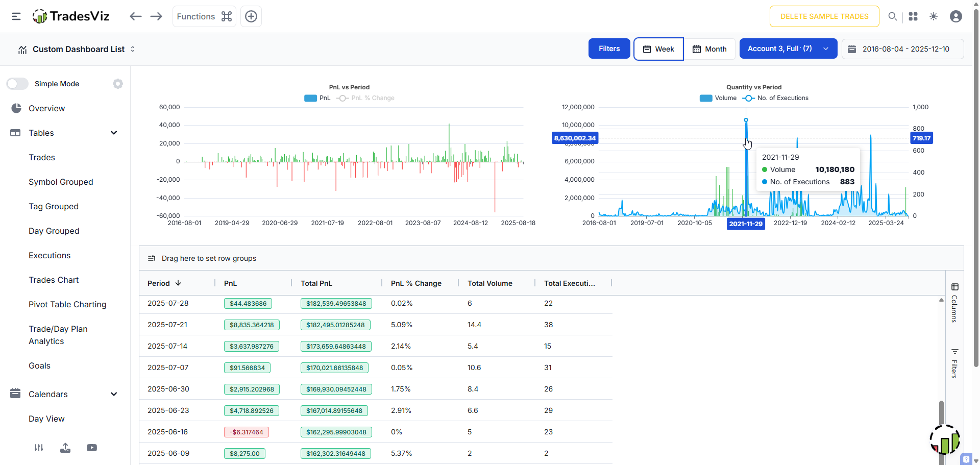The image size is (980, 465).
Task: Toggle PnL % Change series legend
Action: [365, 98]
